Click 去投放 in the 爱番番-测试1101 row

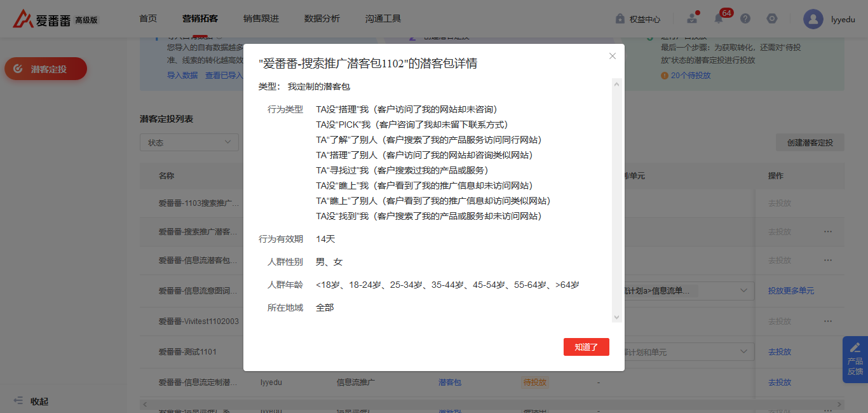pos(780,352)
